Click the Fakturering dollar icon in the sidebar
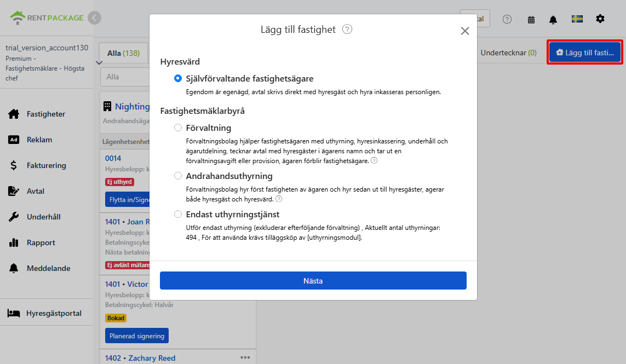 point(14,165)
